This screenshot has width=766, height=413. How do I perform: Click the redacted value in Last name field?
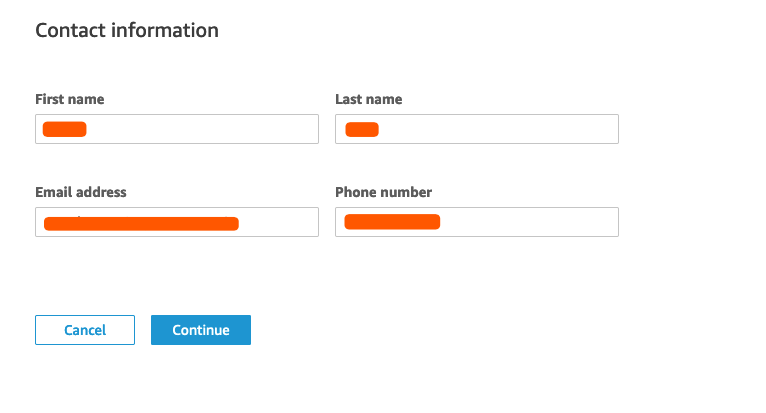[362, 129]
